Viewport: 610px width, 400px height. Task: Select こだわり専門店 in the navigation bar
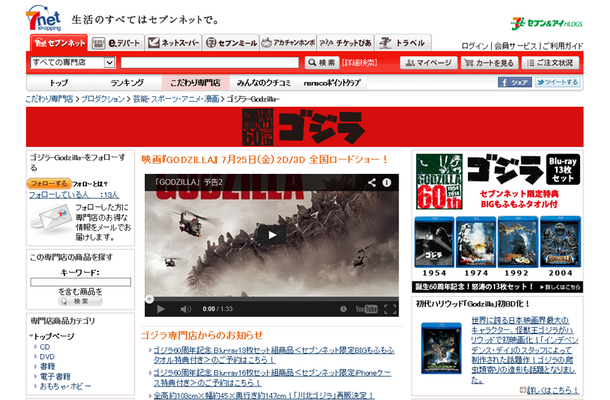click(195, 82)
